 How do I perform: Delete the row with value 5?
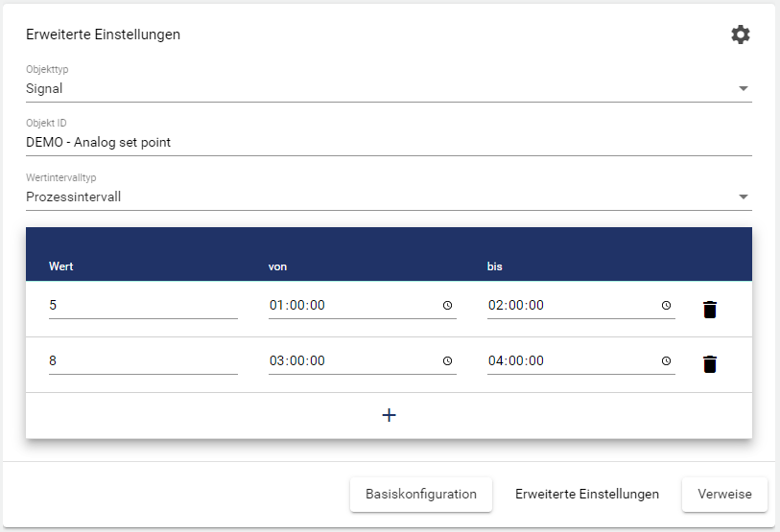(x=709, y=309)
